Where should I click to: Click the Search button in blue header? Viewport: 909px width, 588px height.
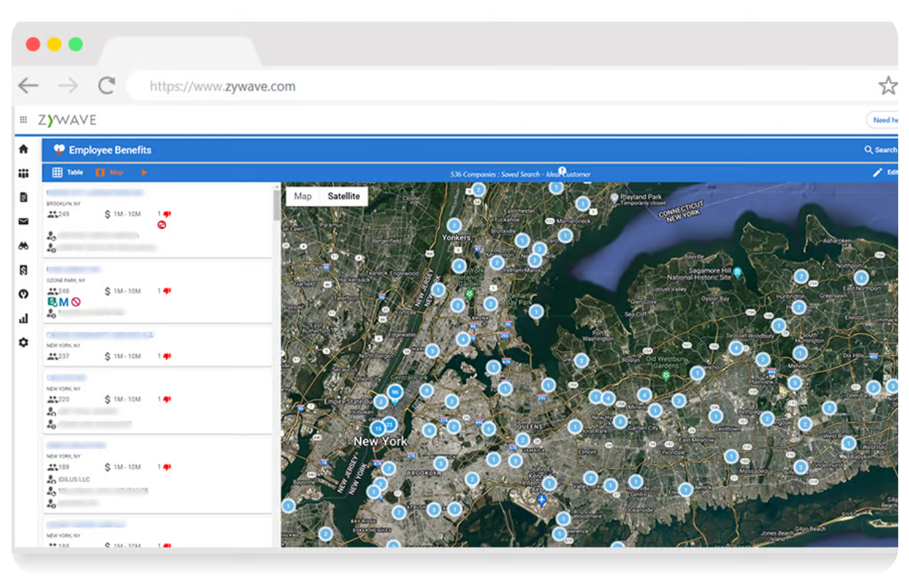click(x=880, y=150)
